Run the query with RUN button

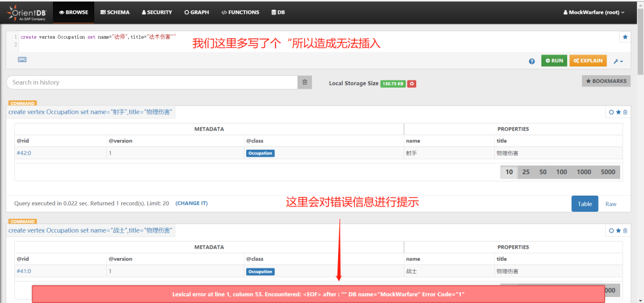pyautogui.click(x=554, y=61)
